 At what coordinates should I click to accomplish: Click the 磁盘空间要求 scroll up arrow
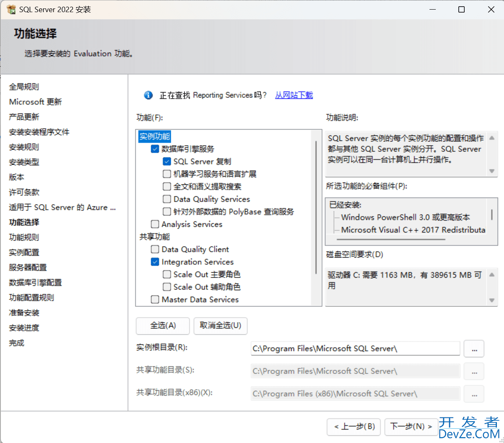pos(492,275)
